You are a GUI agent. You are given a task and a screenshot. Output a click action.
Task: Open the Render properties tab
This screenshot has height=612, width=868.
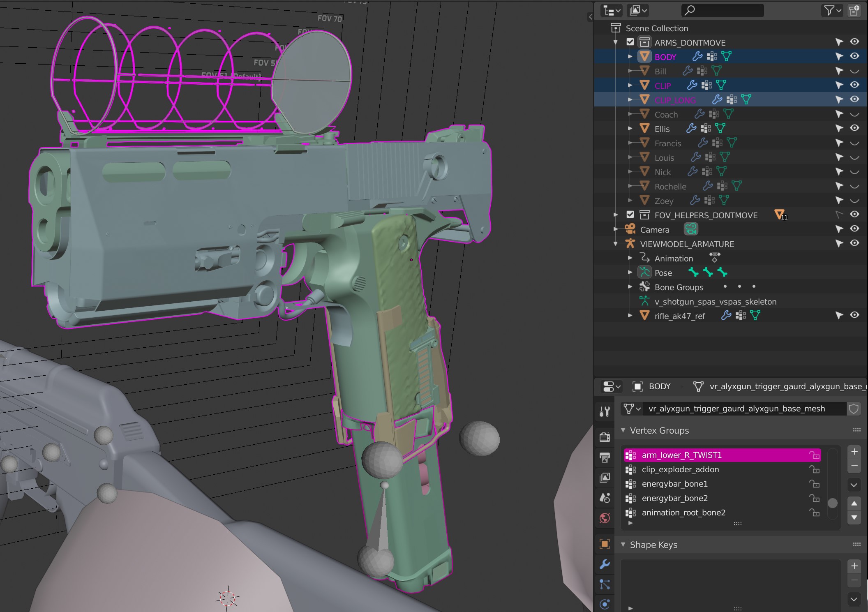pyautogui.click(x=605, y=437)
